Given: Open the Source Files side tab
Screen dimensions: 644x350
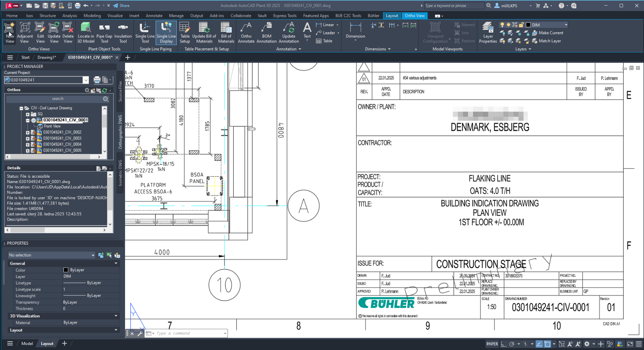Looking at the screenshot, I should [x=120, y=91].
